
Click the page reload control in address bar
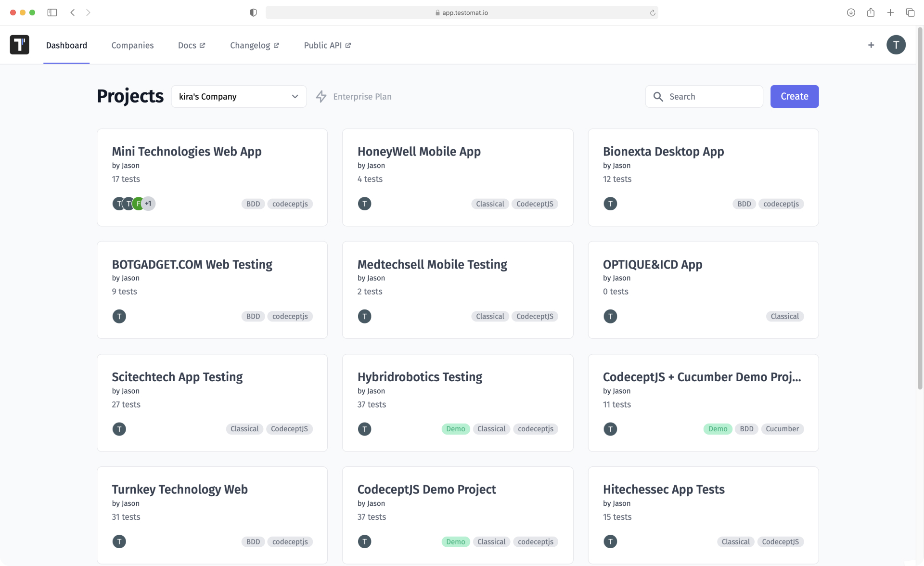point(652,13)
